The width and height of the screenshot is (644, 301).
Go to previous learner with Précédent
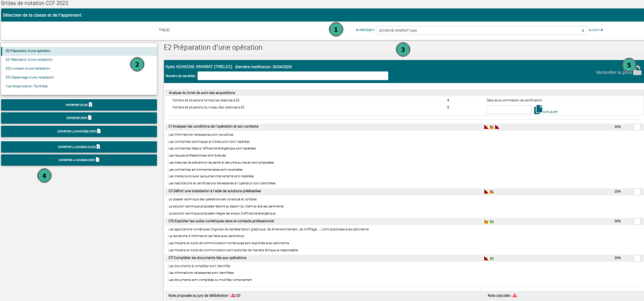(x=365, y=30)
